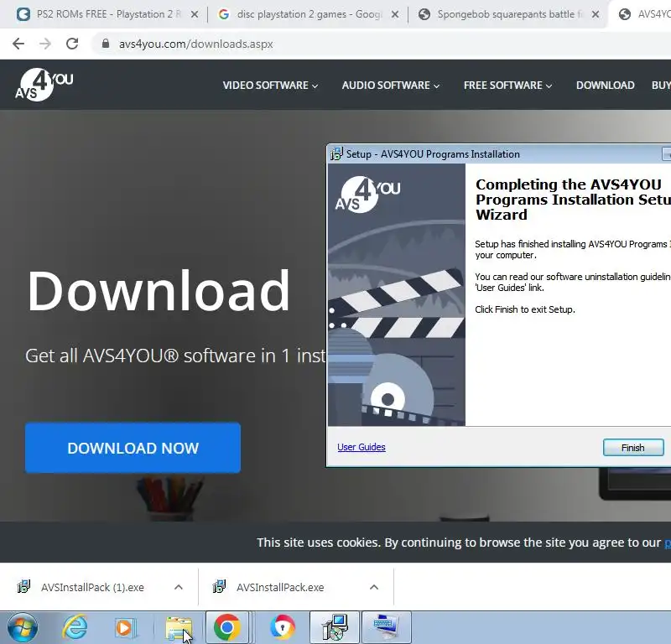Launch Internet Explorer from the taskbar
The height and width of the screenshot is (644, 671).
[75, 628]
